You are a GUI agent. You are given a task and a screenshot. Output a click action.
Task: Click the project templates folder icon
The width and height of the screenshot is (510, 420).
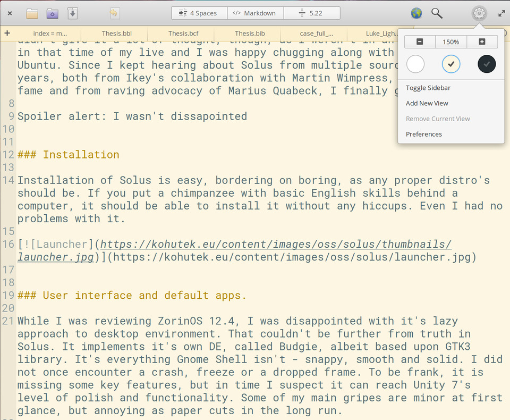[x=53, y=13]
